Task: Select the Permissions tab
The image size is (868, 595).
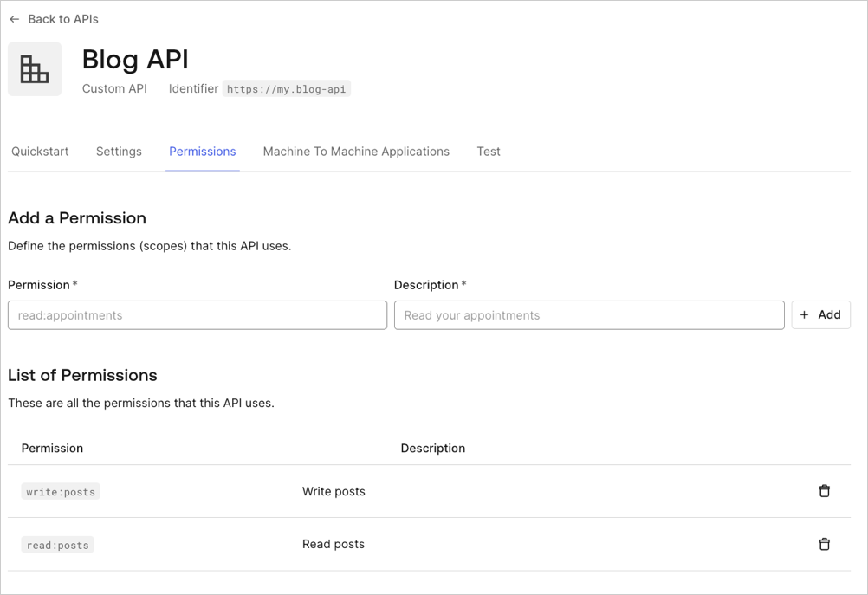Action: 202,151
